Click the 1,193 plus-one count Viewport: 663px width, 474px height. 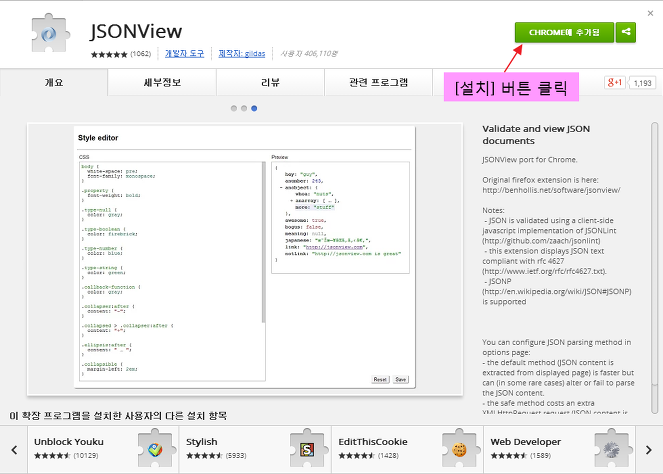pyautogui.click(x=642, y=83)
